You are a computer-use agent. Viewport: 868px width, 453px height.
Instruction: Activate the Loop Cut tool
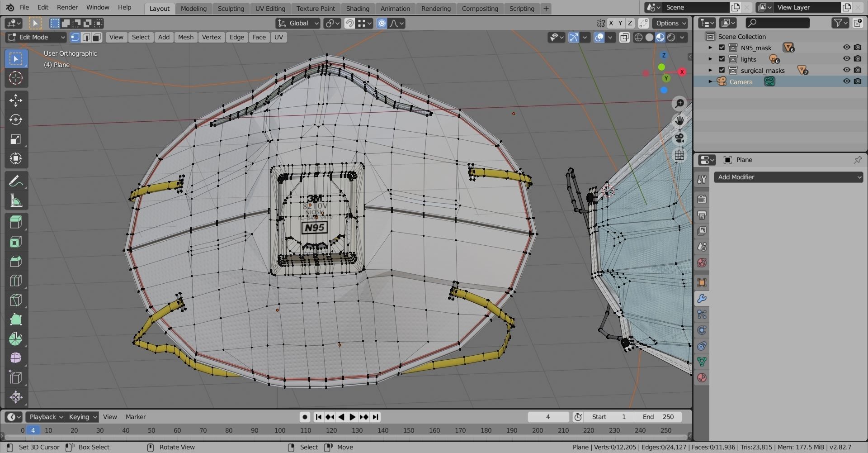[16, 281]
